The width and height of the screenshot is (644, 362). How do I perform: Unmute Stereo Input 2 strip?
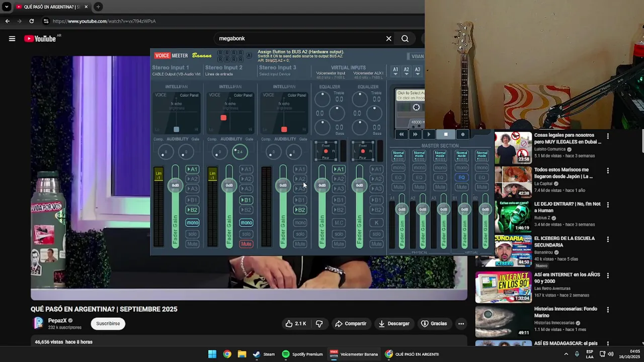246,244
